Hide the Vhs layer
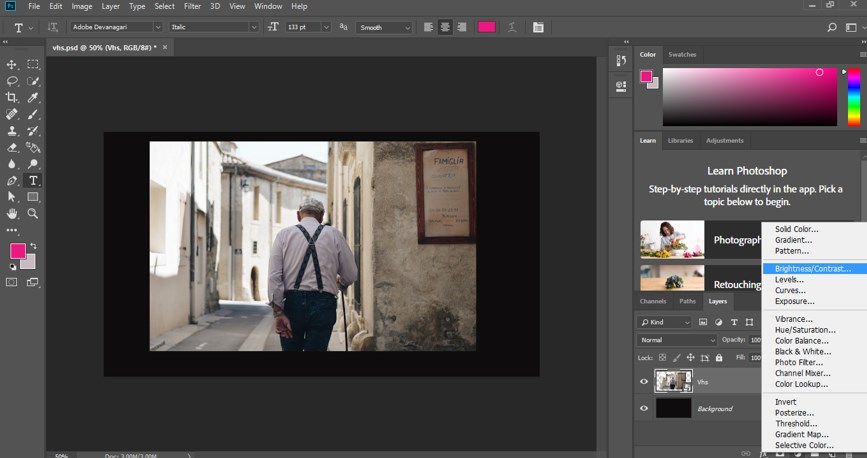The image size is (867, 458). (x=644, y=381)
